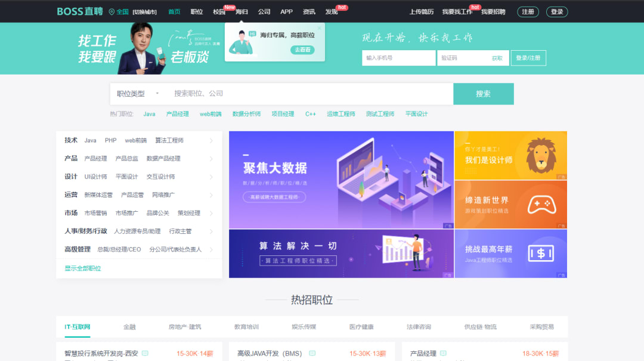Click the 登录 button in header
This screenshot has height=361, width=644.
click(x=557, y=12)
